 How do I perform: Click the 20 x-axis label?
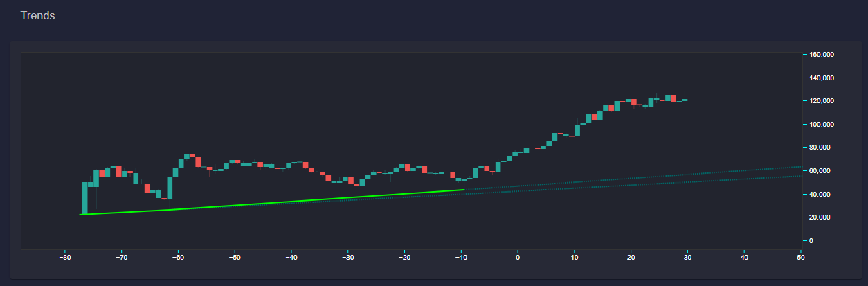pos(631,257)
